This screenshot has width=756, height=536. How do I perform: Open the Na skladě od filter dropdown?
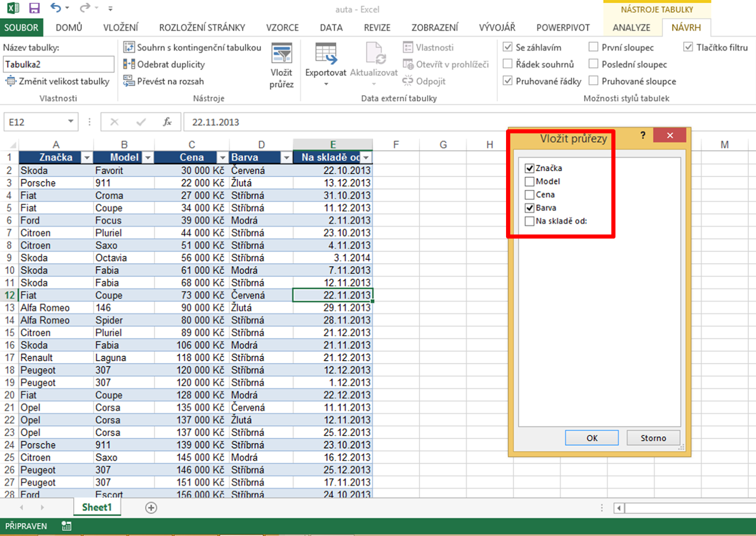(x=366, y=158)
